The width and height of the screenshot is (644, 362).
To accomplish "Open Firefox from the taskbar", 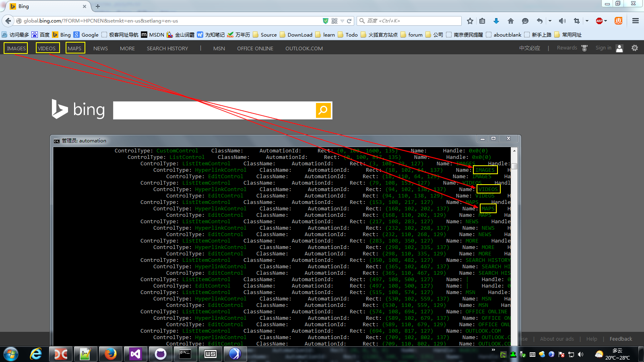I will 110,354.
